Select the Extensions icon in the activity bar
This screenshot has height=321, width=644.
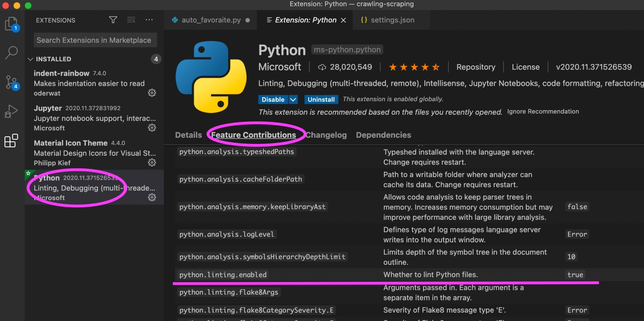pos(11,141)
